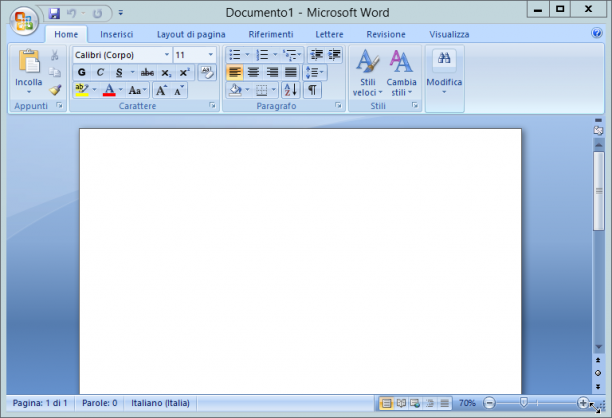Undo the last action in the quick access toolbar

71,13
